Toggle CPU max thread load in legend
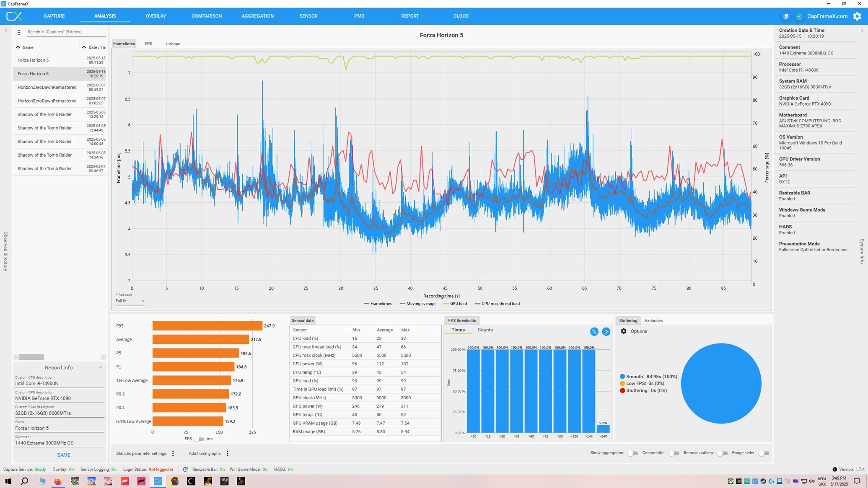The image size is (868, 488). [x=497, y=304]
